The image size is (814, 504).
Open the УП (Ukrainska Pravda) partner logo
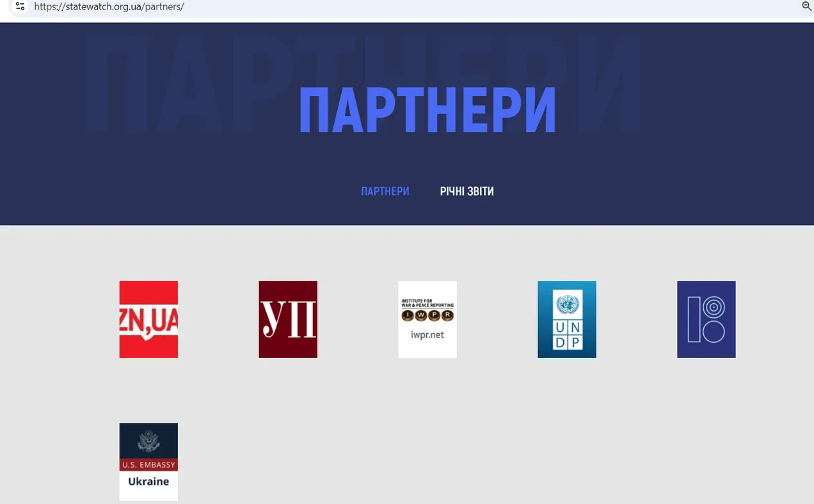point(288,319)
